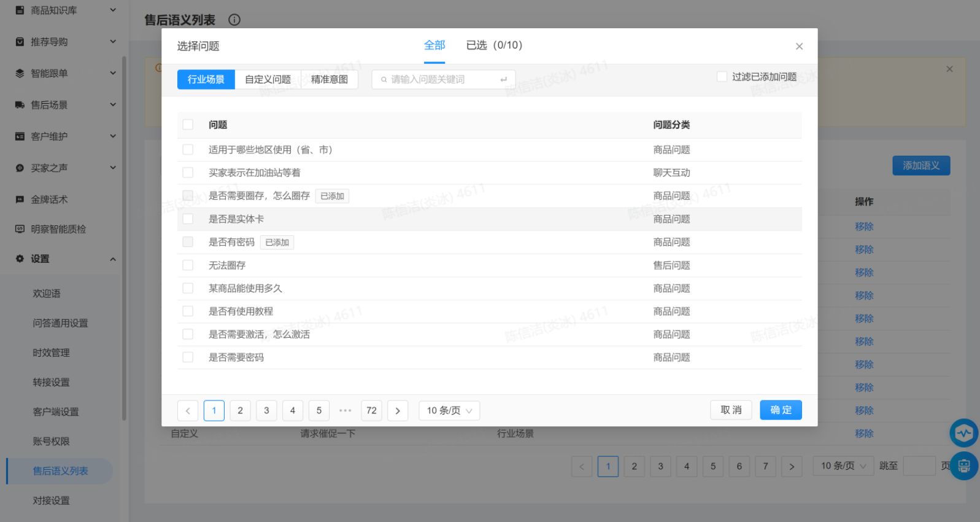The image size is (980, 522).
Task: Click the 明察智能质检 sidebar icon
Action: pyautogui.click(x=20, y=229)
